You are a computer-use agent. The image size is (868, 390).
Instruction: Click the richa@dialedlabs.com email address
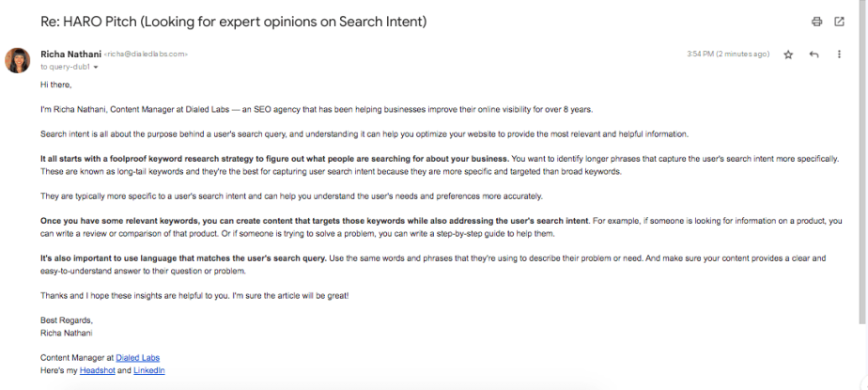pos(146,55)
